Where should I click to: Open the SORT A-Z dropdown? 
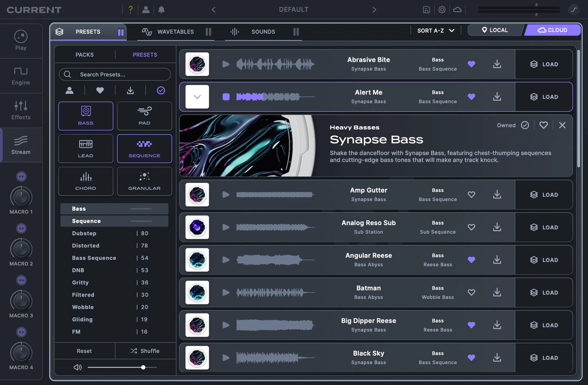pos(435,31)
